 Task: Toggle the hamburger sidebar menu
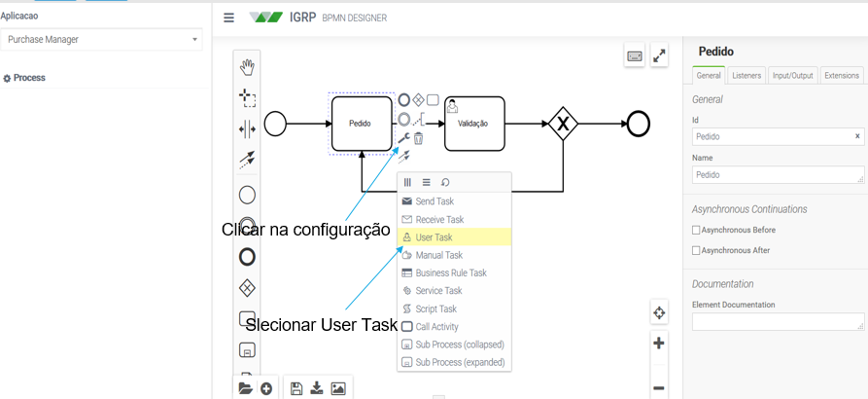pyautogui.click(x=228, y=18)
